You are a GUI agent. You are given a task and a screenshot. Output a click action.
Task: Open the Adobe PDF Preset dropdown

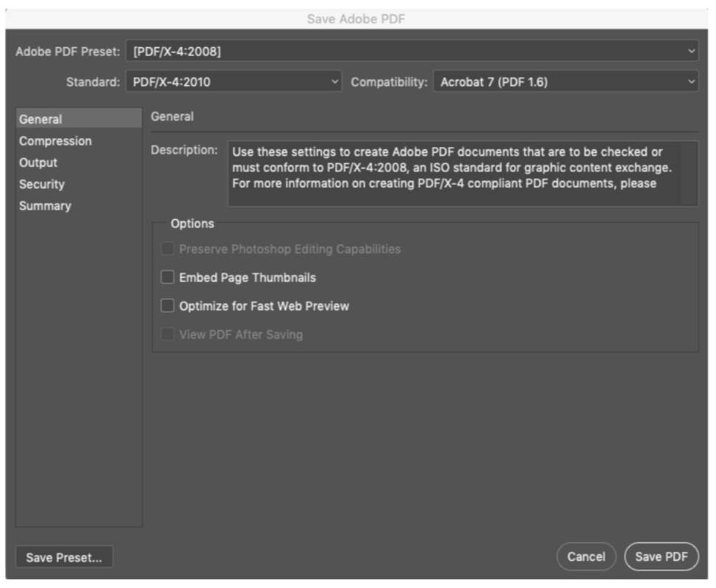[x=412, y=51]
